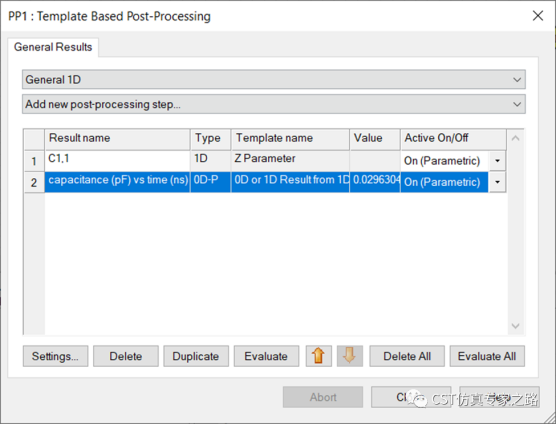The height and width of the screenshot is (424, 557).
Task: Close the PP1 post-processing dialog
Action: tap(538, 16)
